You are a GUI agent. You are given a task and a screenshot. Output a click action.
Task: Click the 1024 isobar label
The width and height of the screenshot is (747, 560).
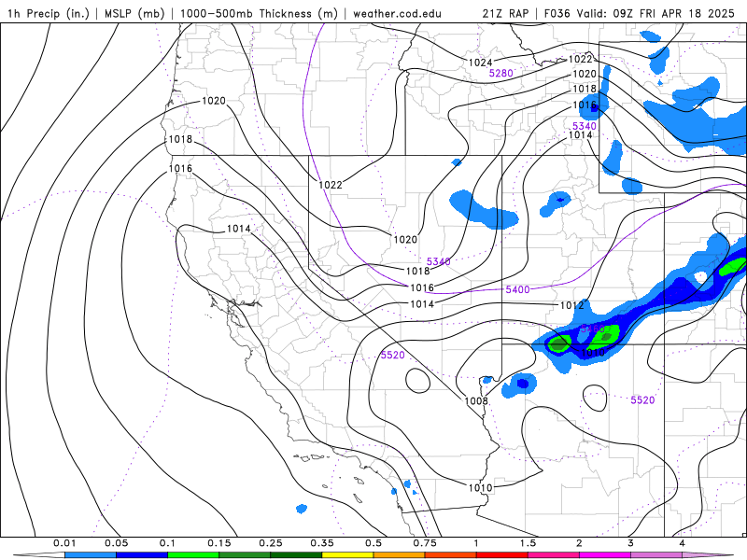point(480,63)
